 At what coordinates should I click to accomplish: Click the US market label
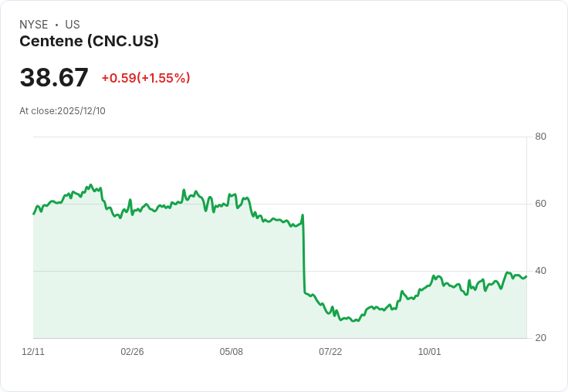point(73,25)
